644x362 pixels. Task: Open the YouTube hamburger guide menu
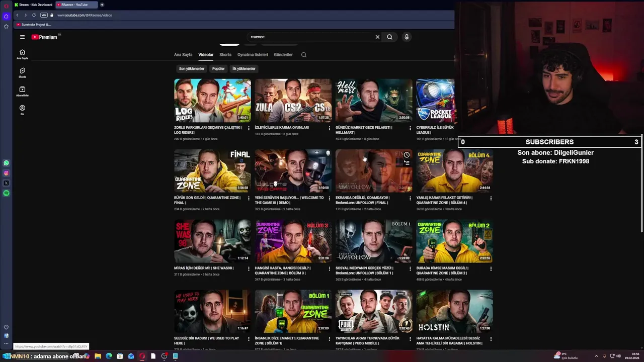(22, 37)
